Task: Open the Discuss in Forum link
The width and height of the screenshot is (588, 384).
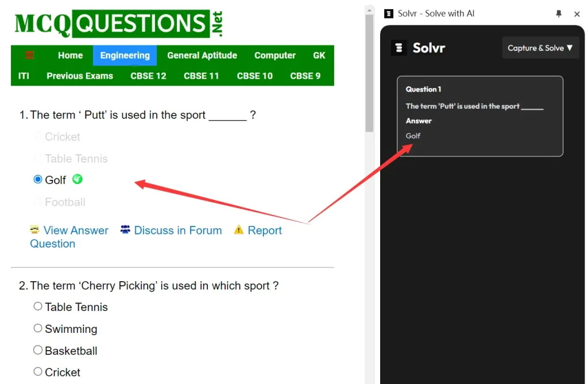Action: (x=178, y=230)
